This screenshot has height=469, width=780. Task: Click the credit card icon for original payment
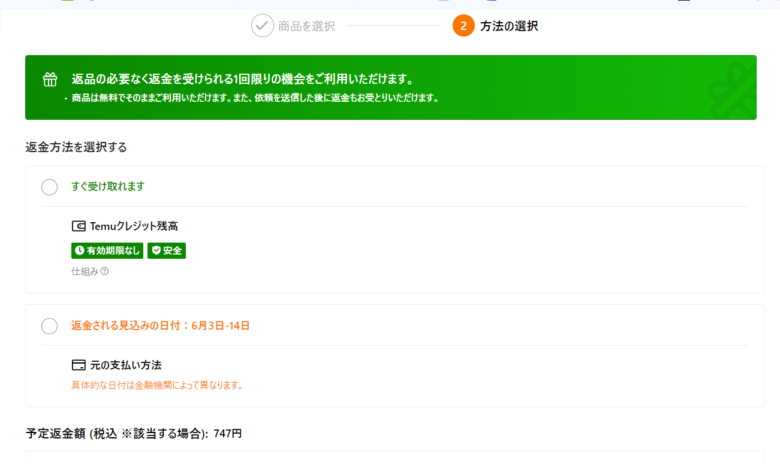click(x=78, y=365)
